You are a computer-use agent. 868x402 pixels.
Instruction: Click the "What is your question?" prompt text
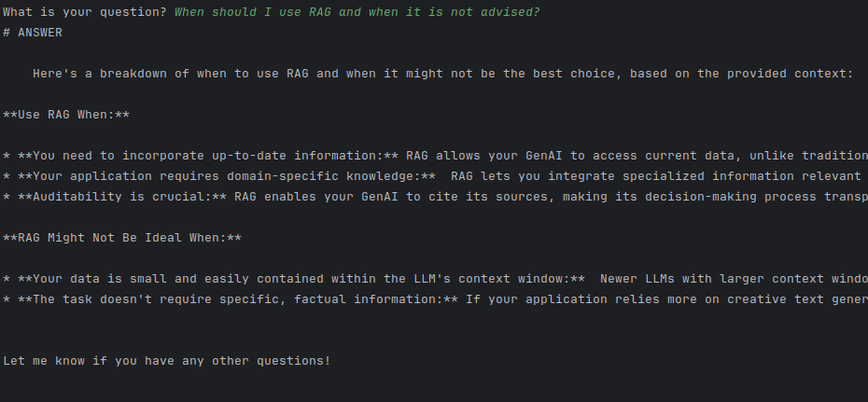(x=84, y=11)
